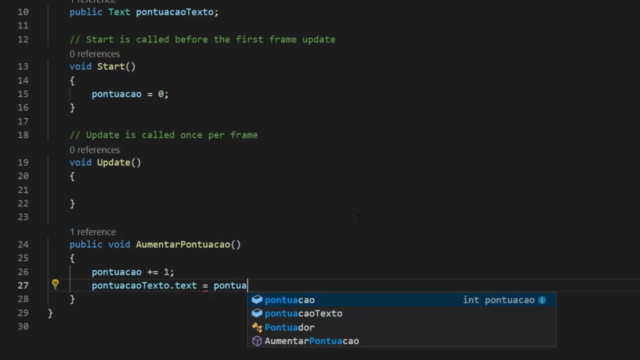Click the field icon next to 'pontuacao' suggestion
Image resolution: width=640 pixels, height=360 pixels.
(257, 300)
